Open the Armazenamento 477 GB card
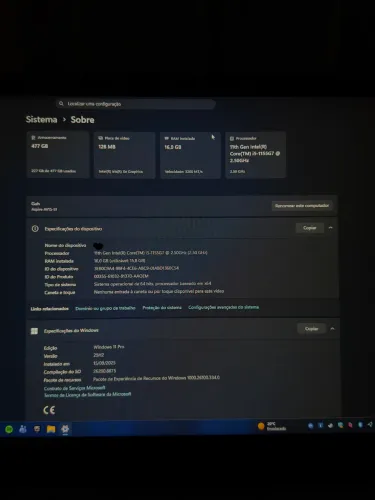Screen dimensions: 375x500 pyautogui.click(x=58, y=155)
